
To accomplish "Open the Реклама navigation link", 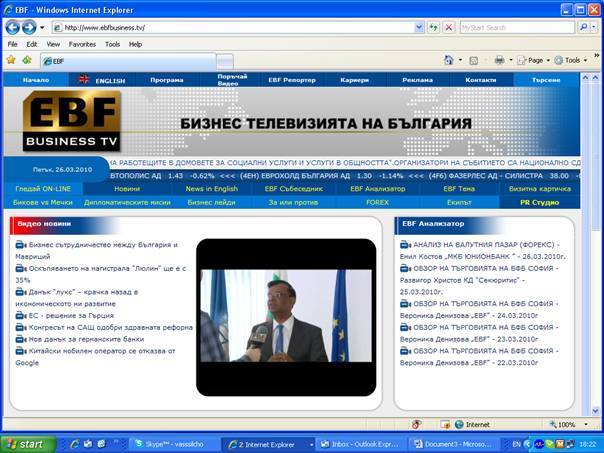I will (x=417, y=80).
